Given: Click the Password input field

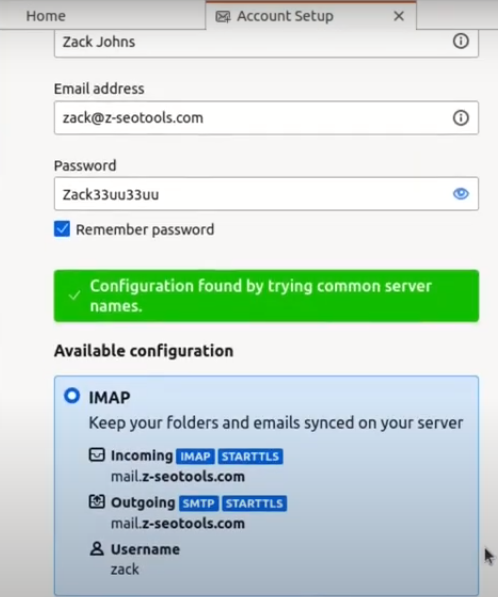Looking at the screenshot, I should click(266, 194).
